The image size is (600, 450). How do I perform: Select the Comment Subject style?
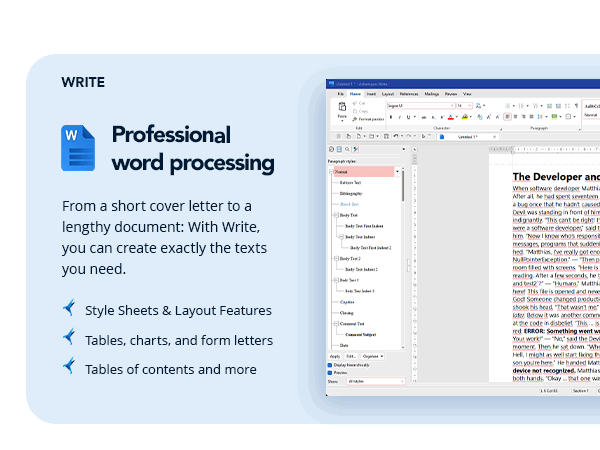click(x=361, y=335)
